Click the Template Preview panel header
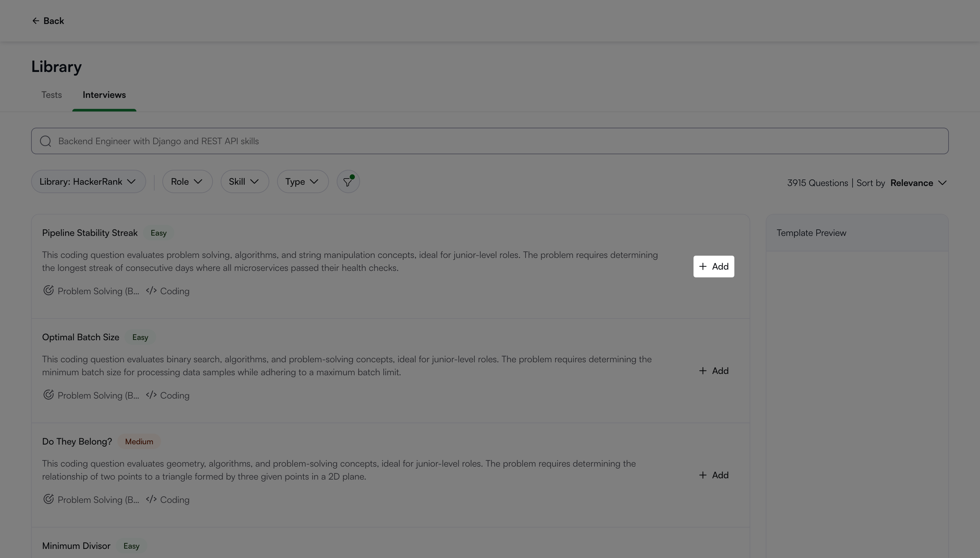The image size is (980, 558). pyautogui.click(x=857, y=233)
